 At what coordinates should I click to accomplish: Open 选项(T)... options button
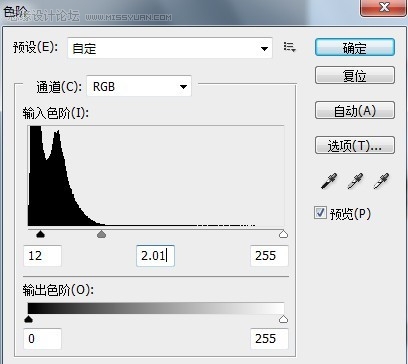[355, 145]
